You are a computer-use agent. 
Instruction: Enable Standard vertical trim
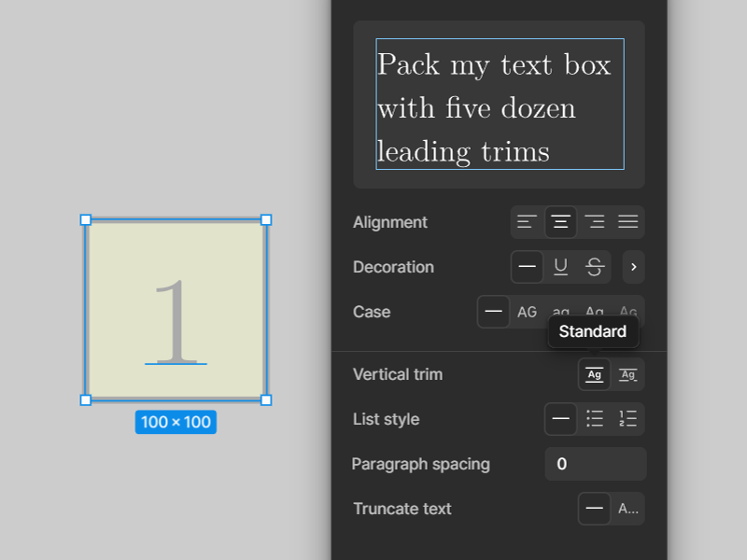[594, 374]
